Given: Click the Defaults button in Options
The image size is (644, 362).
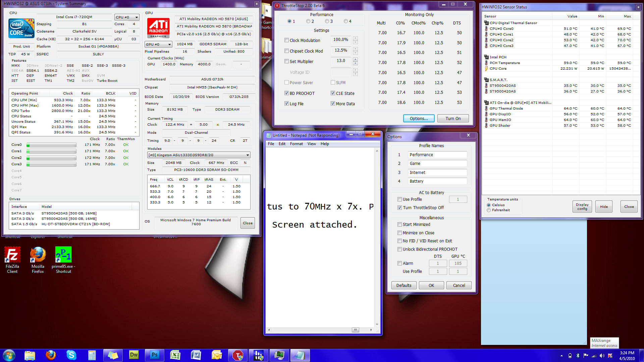Looking at the screenshot, I should tap(404, 285).
